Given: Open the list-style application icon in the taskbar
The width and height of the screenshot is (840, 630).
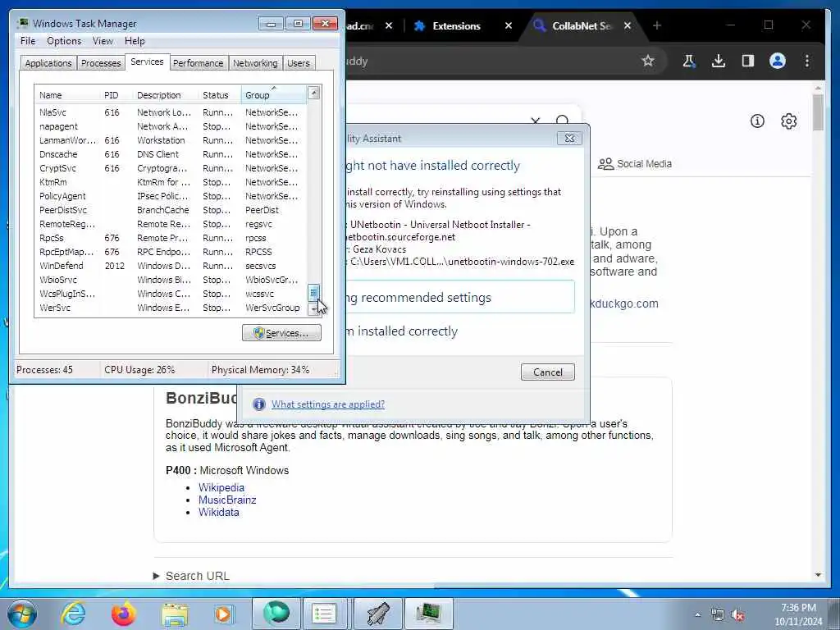Looking at the screenshot, I should coord(324,614).
